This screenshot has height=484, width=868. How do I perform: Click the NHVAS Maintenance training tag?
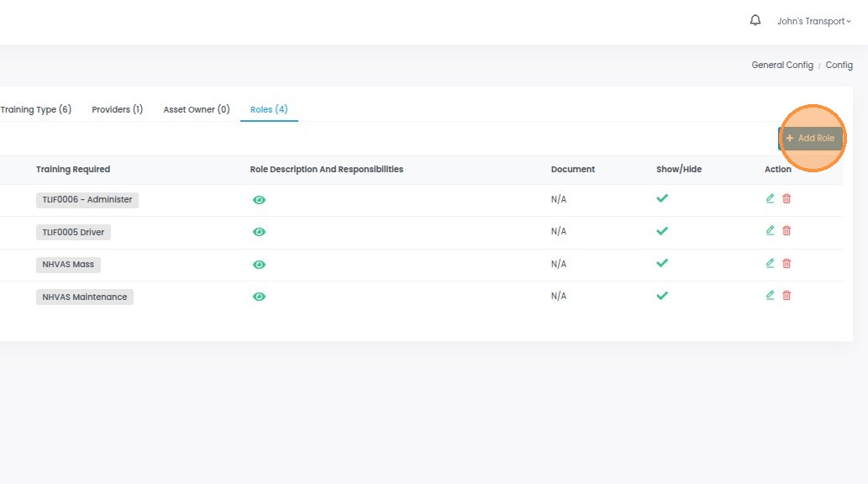pyautogui.click(x=85, y=297)
